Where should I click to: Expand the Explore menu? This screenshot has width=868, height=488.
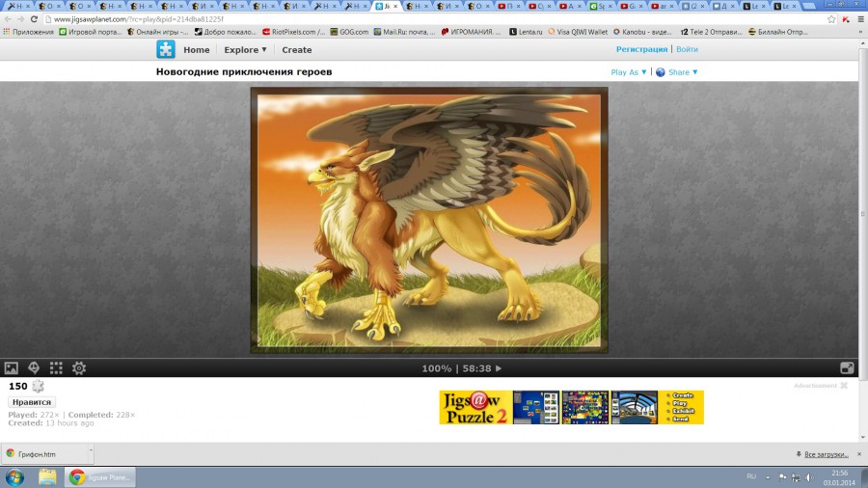tap(245, 50)
